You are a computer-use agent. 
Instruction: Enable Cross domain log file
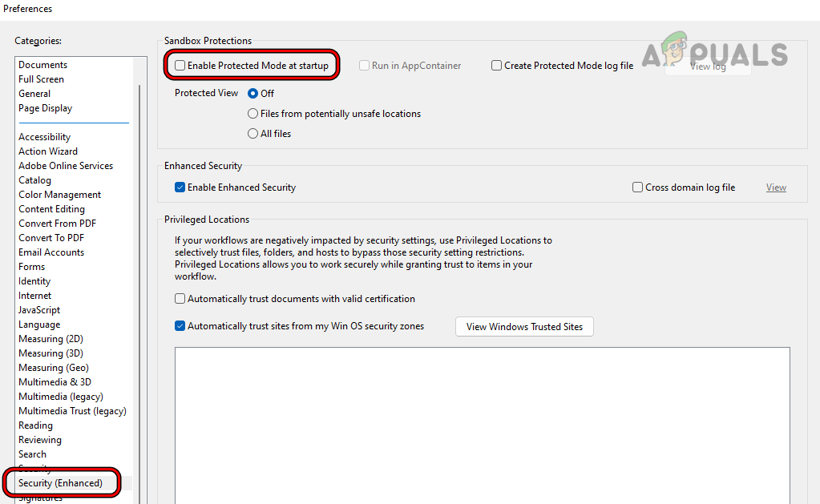pos(637,187)
